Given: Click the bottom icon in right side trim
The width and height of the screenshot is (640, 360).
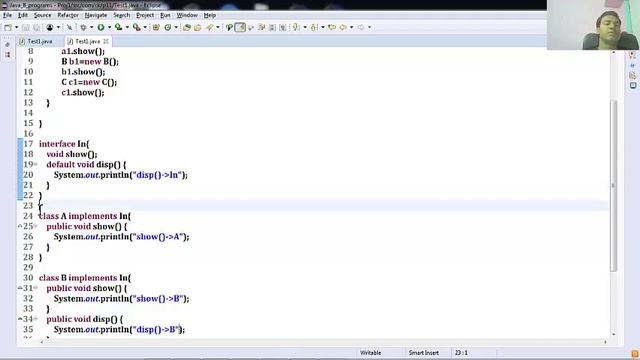Looking at the screenshot, I should coord(633,85).
